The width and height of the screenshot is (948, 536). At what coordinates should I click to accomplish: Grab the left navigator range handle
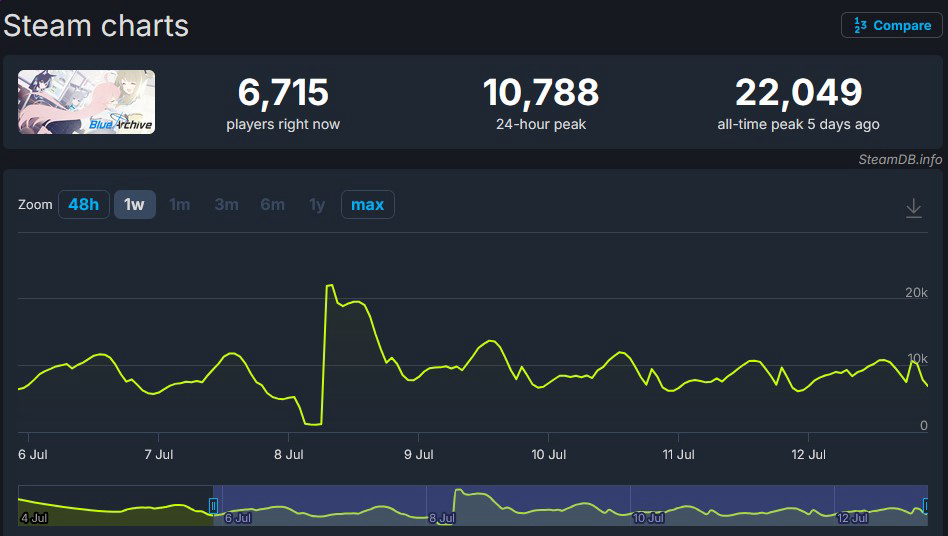pos(213,505)
